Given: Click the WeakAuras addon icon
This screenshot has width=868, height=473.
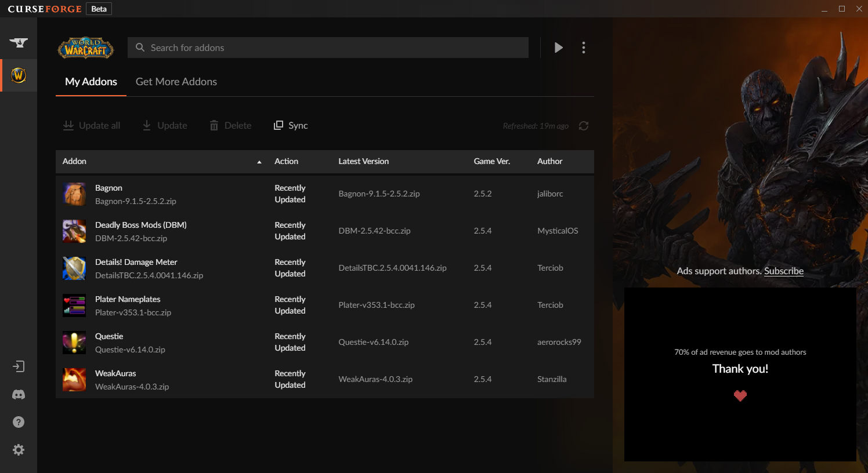Looking at the screenshot, I should point(74,380).
